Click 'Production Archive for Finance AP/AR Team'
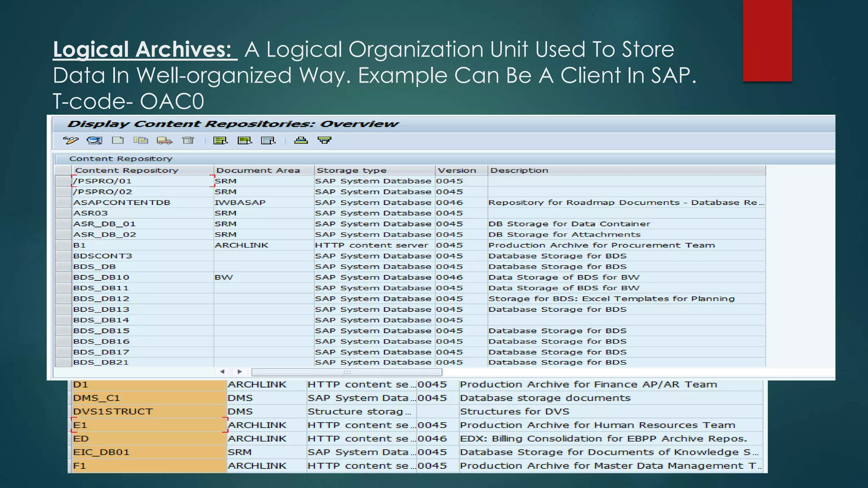This screenshot has width=868, height=488. pos(589,384)
